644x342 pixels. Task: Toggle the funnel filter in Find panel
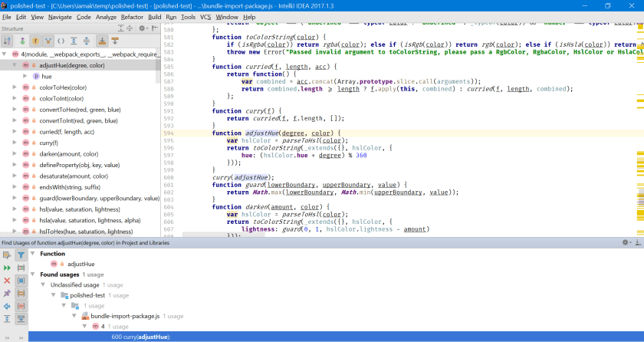pos(21,255)
